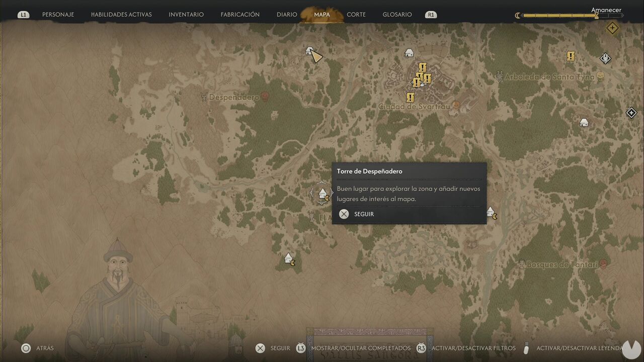This screenshot has height=362, width=644.
Task: Click the time-of-day progress bar
Action: (x=573, y=16)
